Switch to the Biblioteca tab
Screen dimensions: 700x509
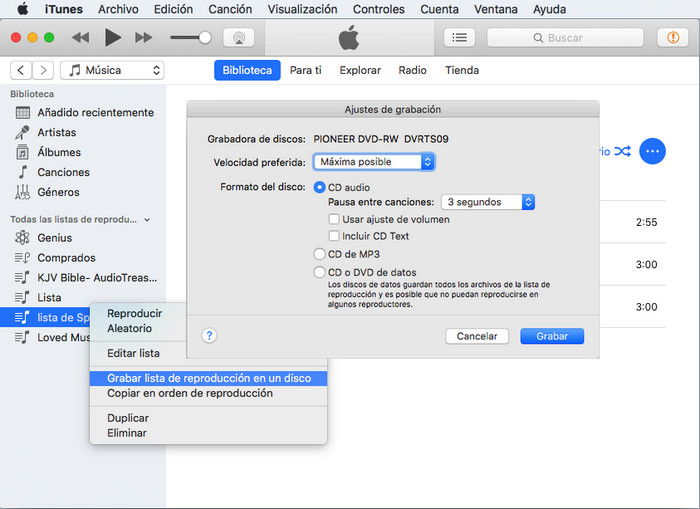[247, 70]
